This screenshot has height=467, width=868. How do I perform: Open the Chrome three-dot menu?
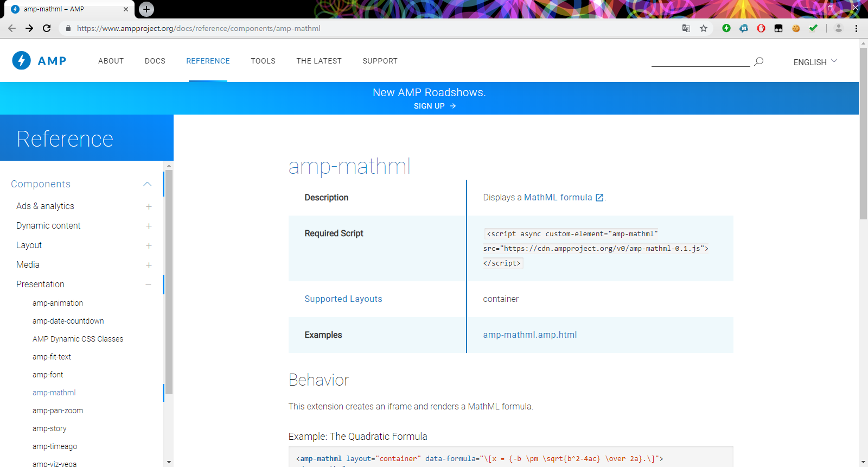[856, 28]
